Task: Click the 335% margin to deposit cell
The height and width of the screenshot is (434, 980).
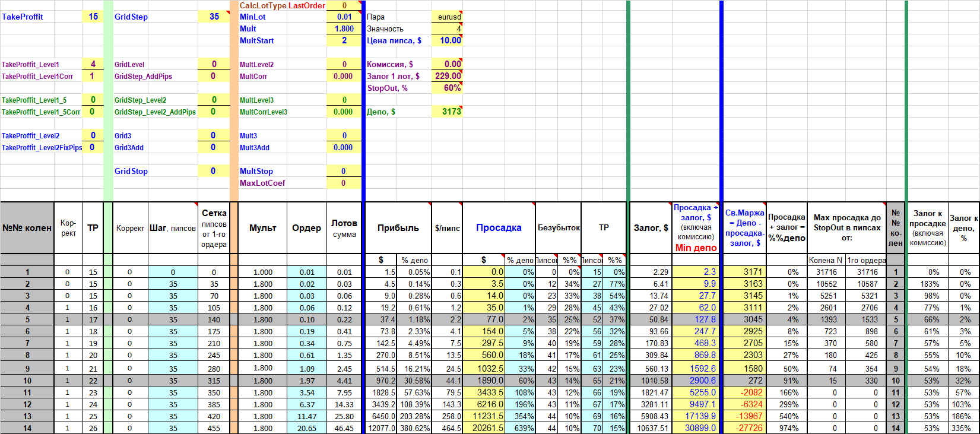Action: [963, 428]
